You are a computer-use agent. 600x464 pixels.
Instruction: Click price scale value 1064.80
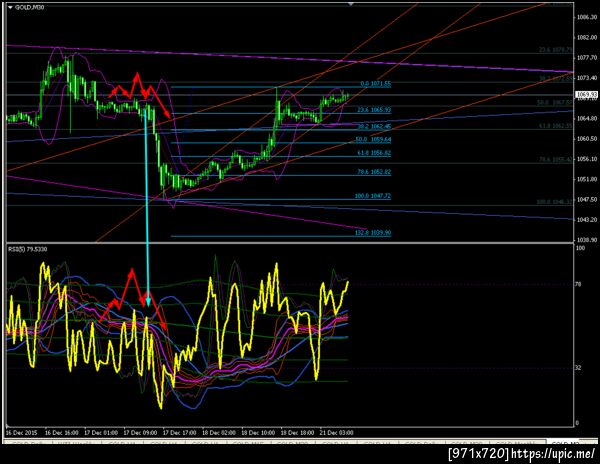[587, 119]
